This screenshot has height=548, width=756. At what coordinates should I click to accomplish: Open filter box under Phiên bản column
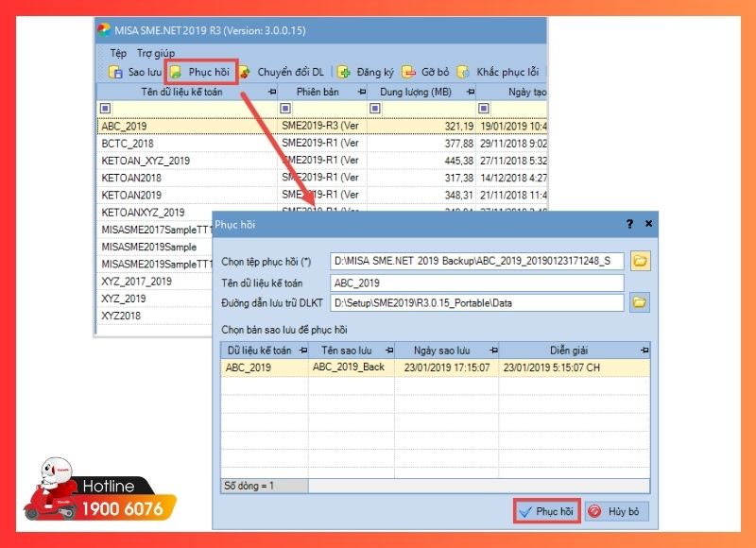[x=287, y=108]
